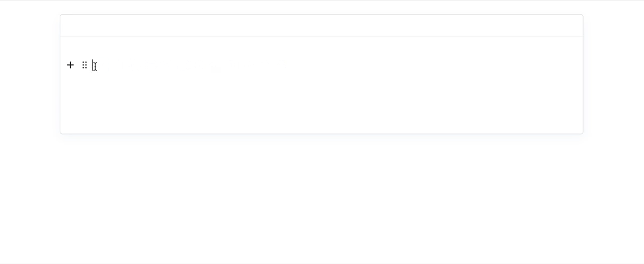Tap the add-block plus beside the drag handle
The height and width of the screenshot is (264, 644).
point(70,65)
